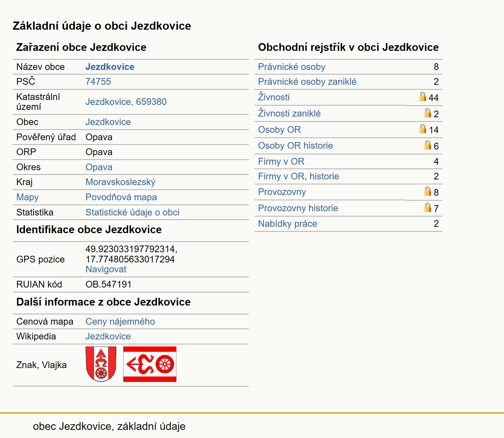
Task: Click the Další informace z obce Jezdkovice heading
Action: [104, 302]
